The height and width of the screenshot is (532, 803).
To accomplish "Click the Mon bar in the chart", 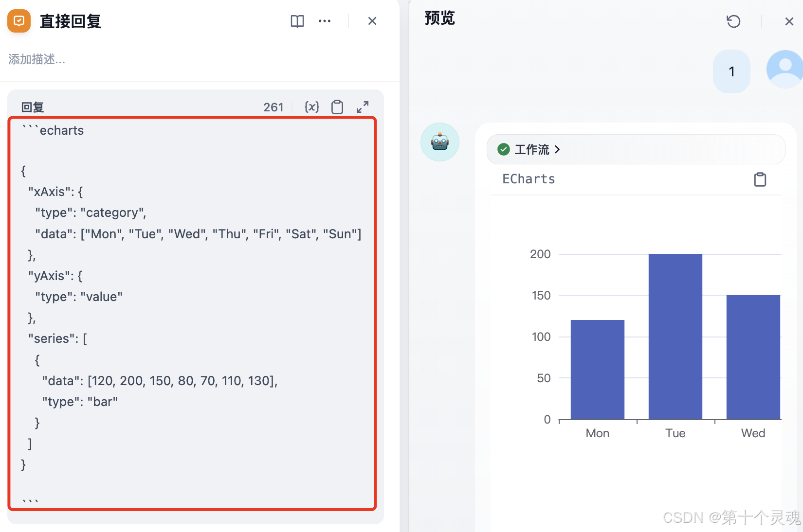I will [x=598, y=370].
